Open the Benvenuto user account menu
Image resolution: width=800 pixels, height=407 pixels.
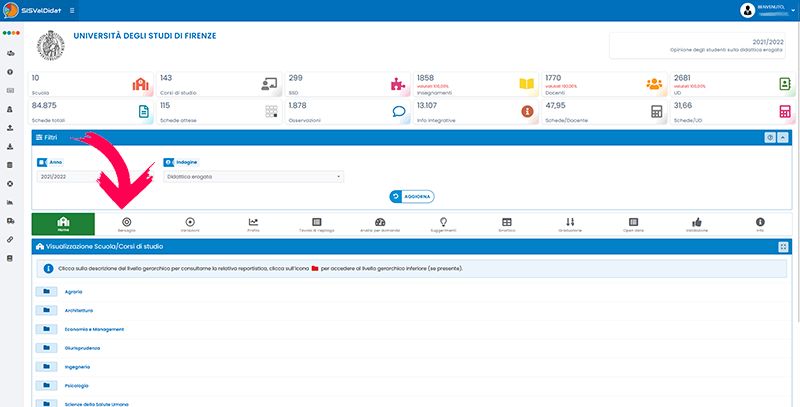click(x=766, y=10)
